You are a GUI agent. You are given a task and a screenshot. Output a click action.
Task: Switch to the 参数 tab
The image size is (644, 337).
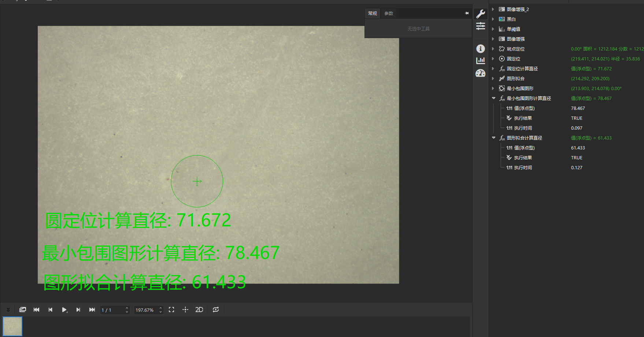coord(389,14)
